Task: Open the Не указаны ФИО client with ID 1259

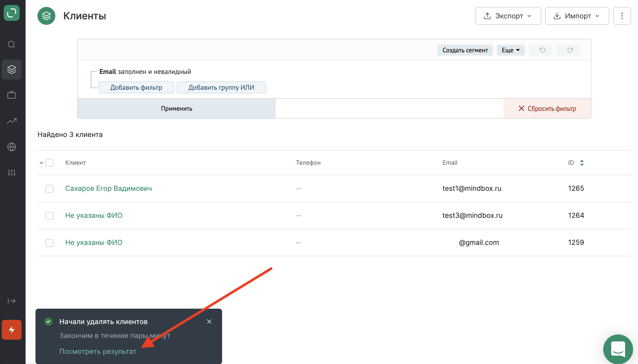Action: point(94,242)
